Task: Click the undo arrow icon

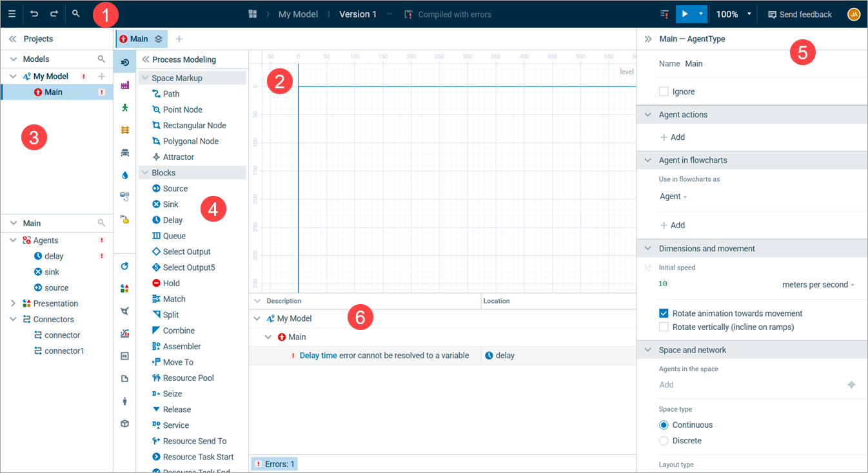Action: [34, 14]
